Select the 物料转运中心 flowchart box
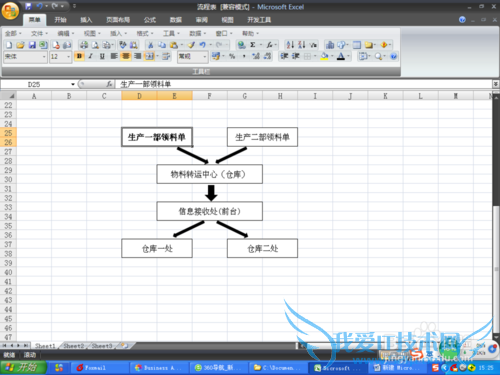The width and height of the screenshot is (500, 375). pyautogui.click(x=210, y=174)
